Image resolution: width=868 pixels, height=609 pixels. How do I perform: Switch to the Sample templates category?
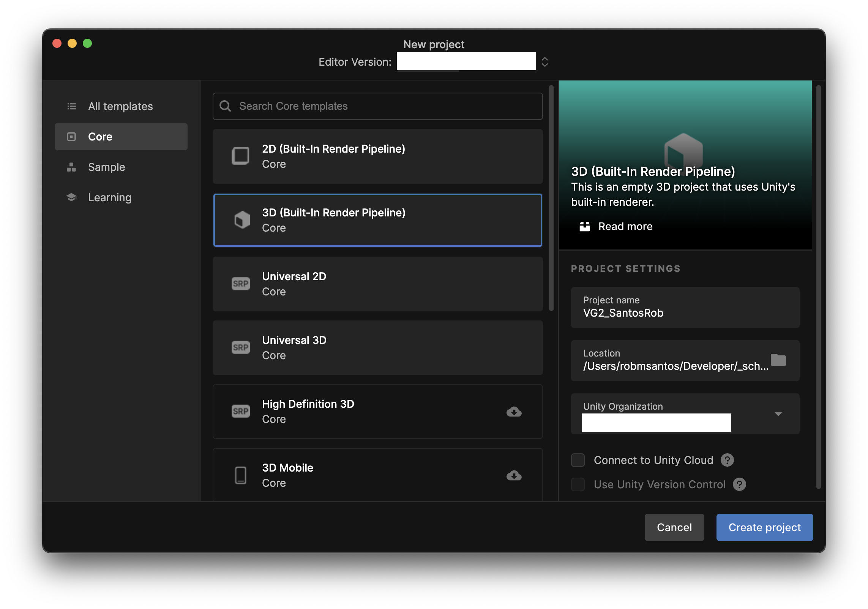coord(106,167)
